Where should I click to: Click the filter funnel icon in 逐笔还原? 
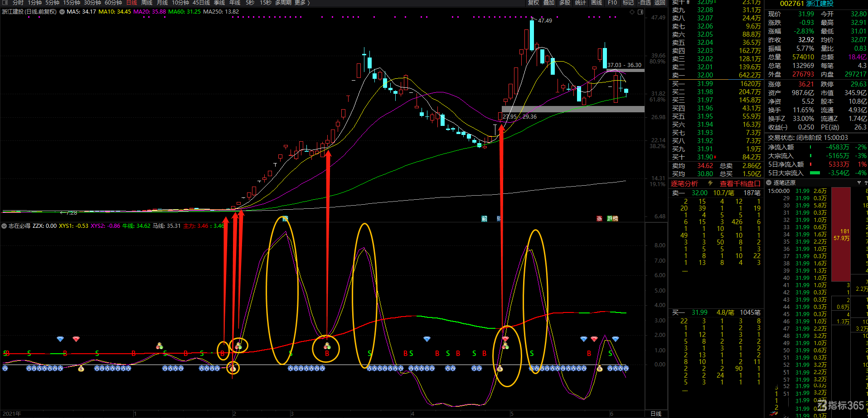pyautogui.click(x=859, y=183)
